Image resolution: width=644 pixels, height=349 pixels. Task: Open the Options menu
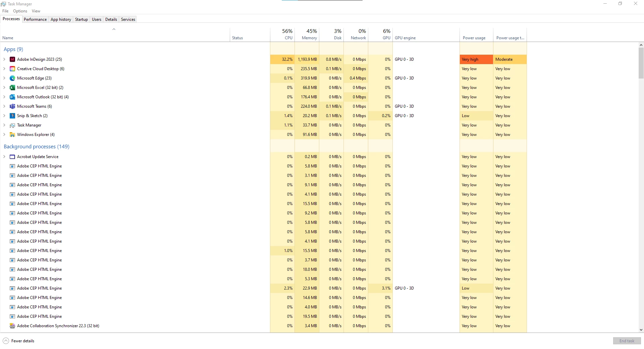click(20, 11)
